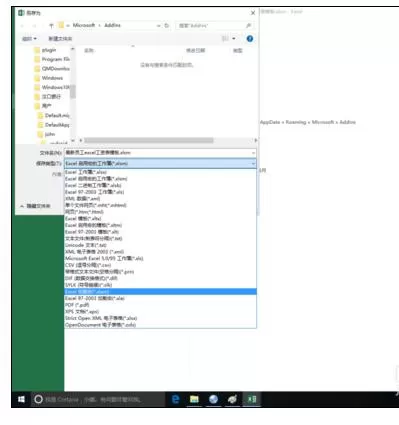Screen dimensions: 399x425
Task: Select the Windows folder in tree
Action: click(49, 78)
